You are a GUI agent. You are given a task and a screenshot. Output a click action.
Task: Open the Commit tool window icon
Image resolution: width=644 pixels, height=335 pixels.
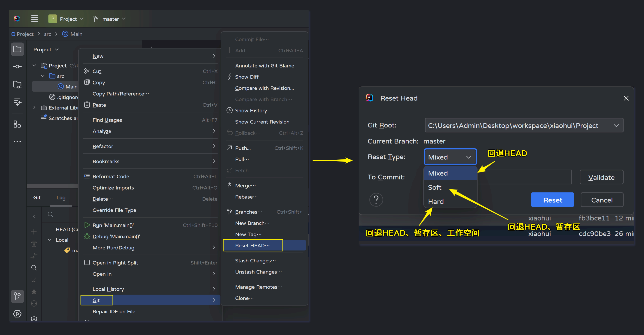pos(17,66)
